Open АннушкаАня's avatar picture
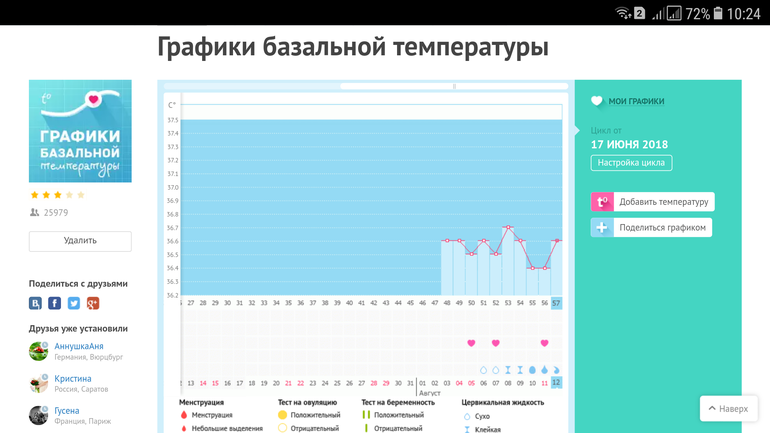770x433 pixels. tap(38, 351)
